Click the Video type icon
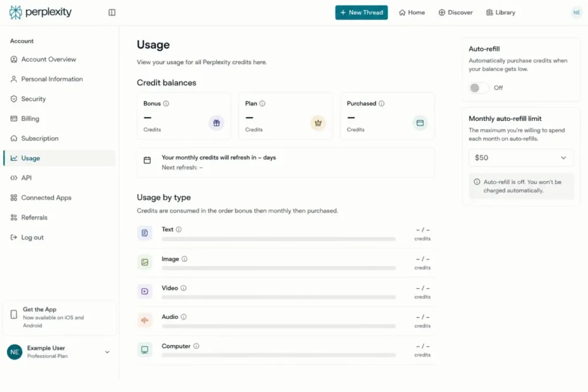The image size is (588, 392). click(x=145, y=291)
